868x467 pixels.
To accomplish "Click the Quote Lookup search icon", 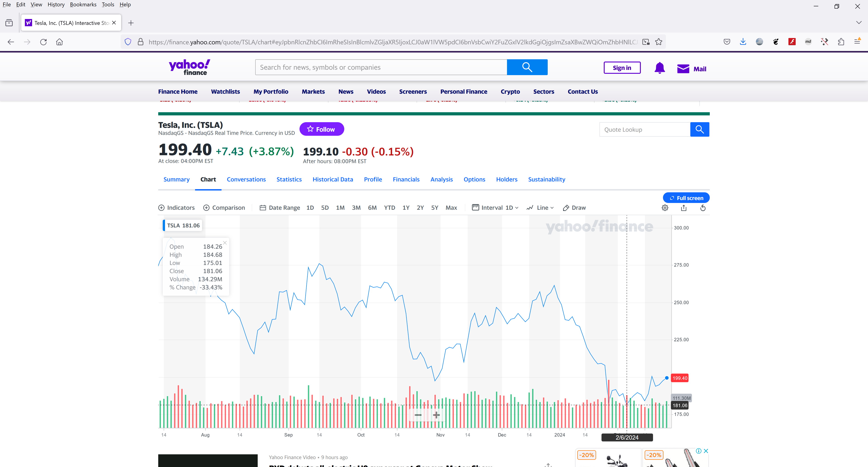I will 700,129.
